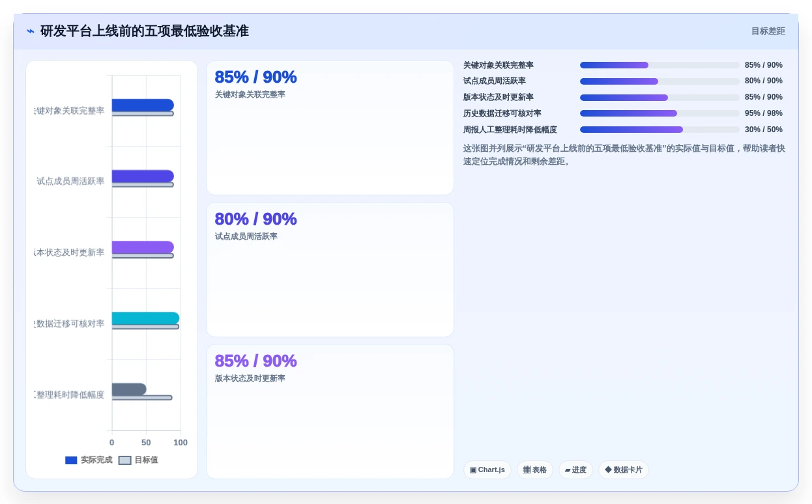Screen dimensions: 812x504
Task: Toggle the 目标值 legend item
Action: point(138,460)
